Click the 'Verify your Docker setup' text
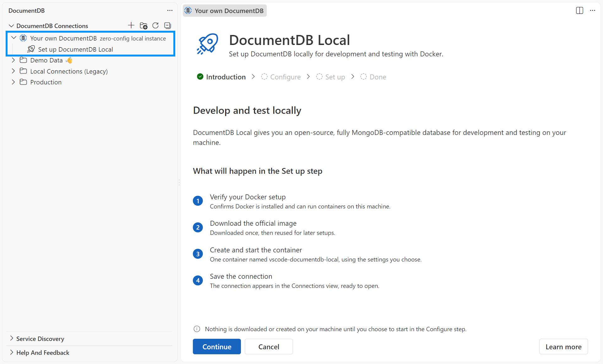The image size is (603, 364). coord(248,197)
